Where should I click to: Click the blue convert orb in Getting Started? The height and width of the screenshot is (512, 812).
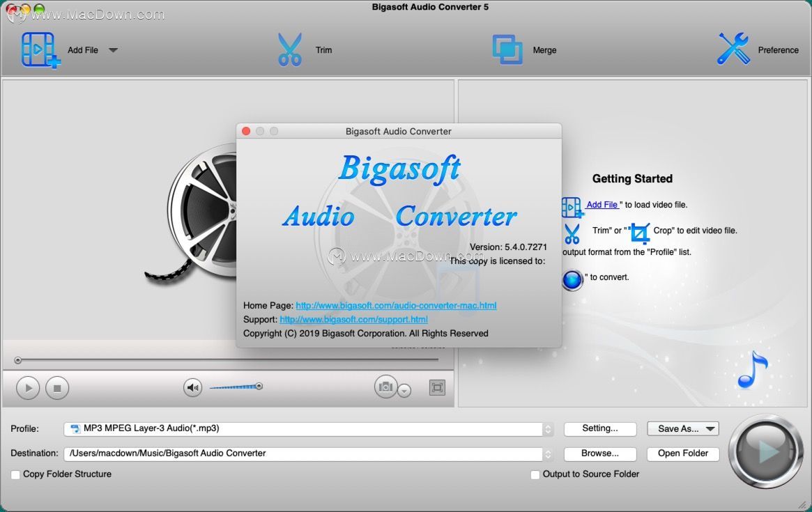coord(572,280)
